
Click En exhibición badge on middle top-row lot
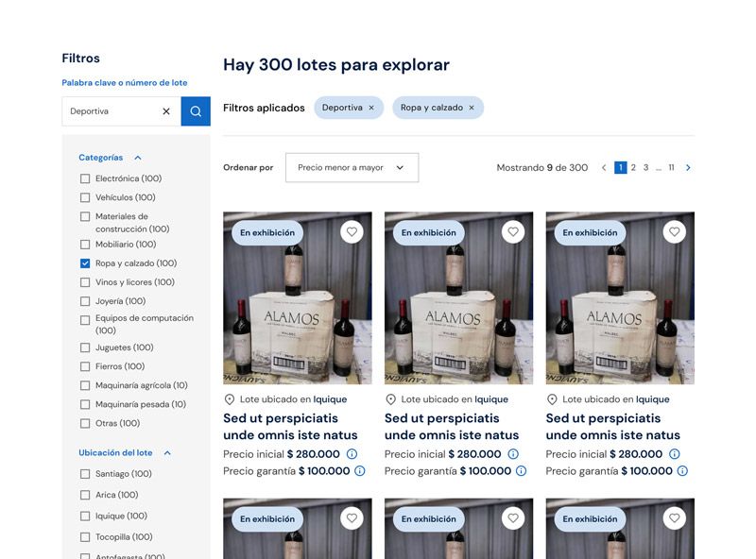pos(429,232)
